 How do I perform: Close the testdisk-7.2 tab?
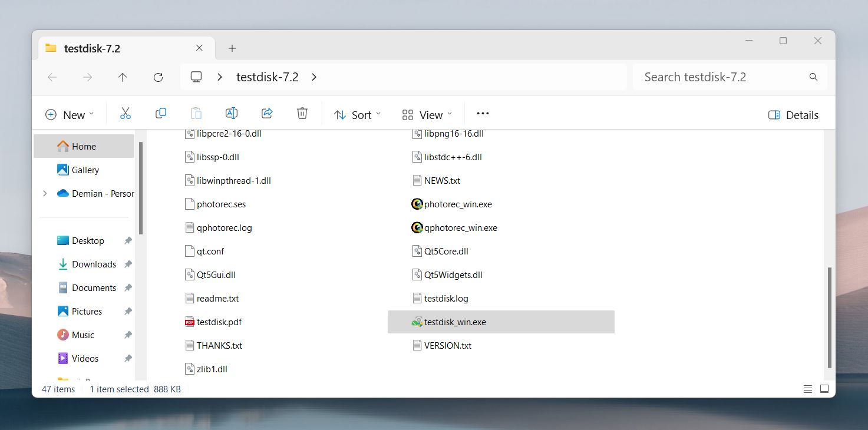coord(200,48)
